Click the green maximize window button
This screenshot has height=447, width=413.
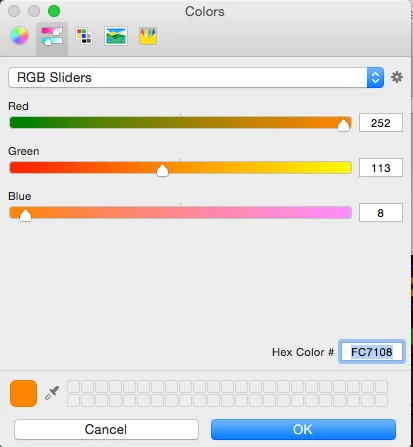coord(54,11)
